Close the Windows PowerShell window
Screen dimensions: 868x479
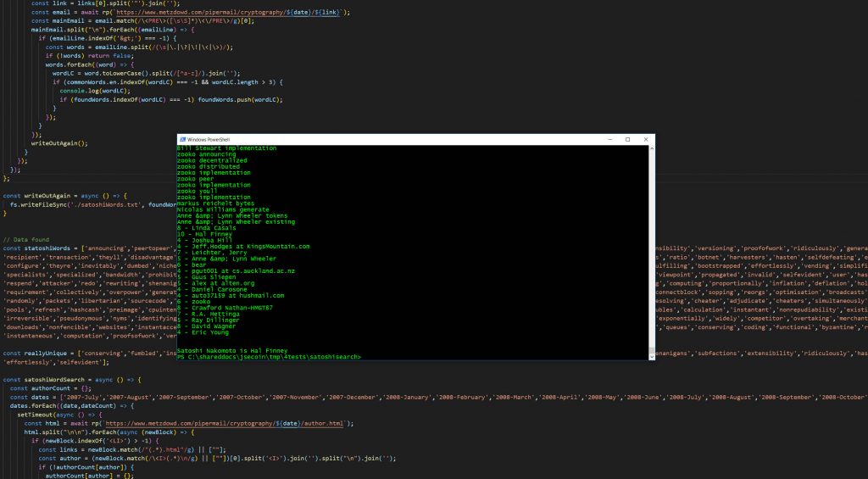point(645,140)
